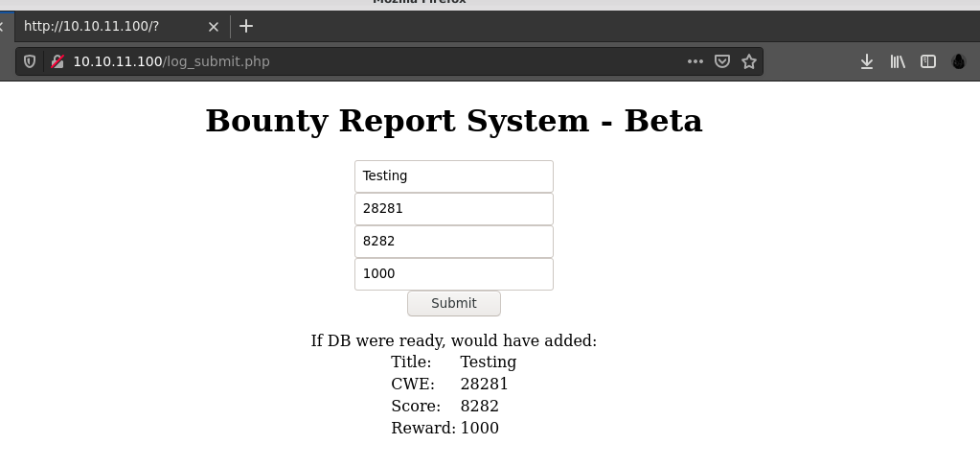
Task: Click the CWE field containing 28281
Action: coord(453,209)
